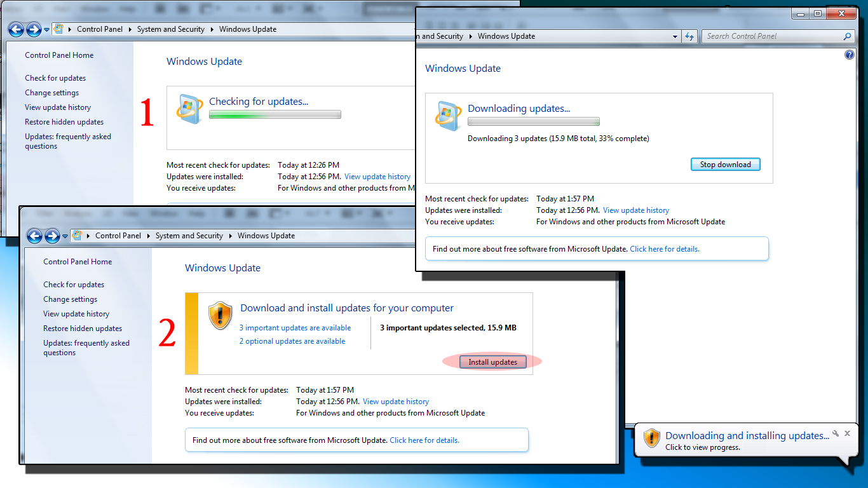Screen dimensions: 868x488
Task: Open '3 important updates are available' link
Action: click(295, 328)
